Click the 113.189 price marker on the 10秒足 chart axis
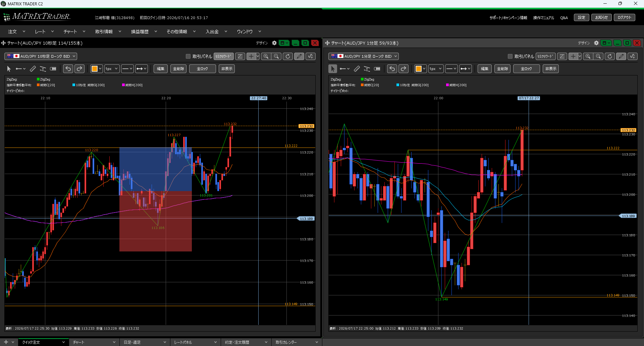Image resolution: width=644 pixels, height=346 pixels. coord(306,219)
